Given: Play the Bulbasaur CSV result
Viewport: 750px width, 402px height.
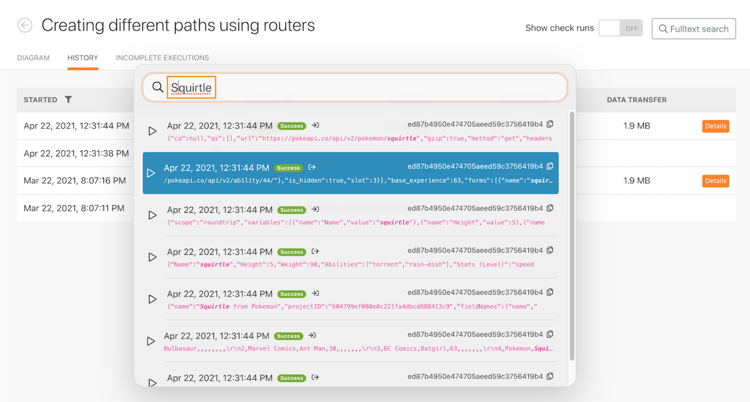Looking at the screenshot, I should 151,341.
